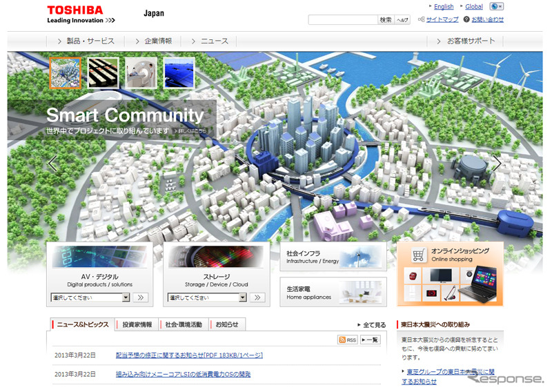
Task: Open the オンラインショッピング banner
Action: click(x=450, y=274)
